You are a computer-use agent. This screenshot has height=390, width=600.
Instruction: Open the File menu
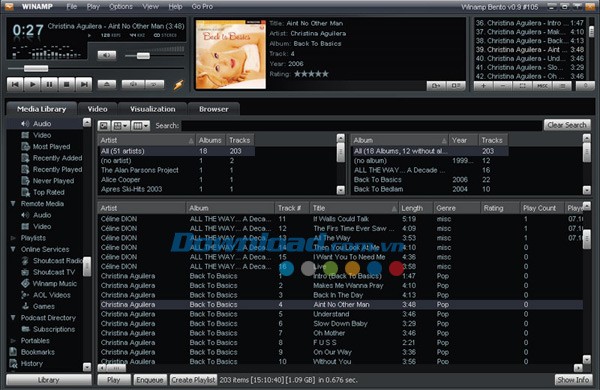[72, 7]
